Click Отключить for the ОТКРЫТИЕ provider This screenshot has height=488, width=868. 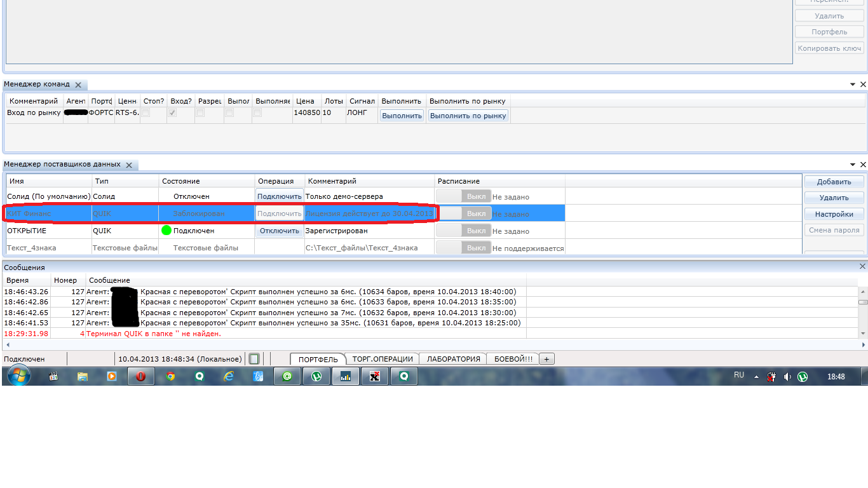[280, 231]
